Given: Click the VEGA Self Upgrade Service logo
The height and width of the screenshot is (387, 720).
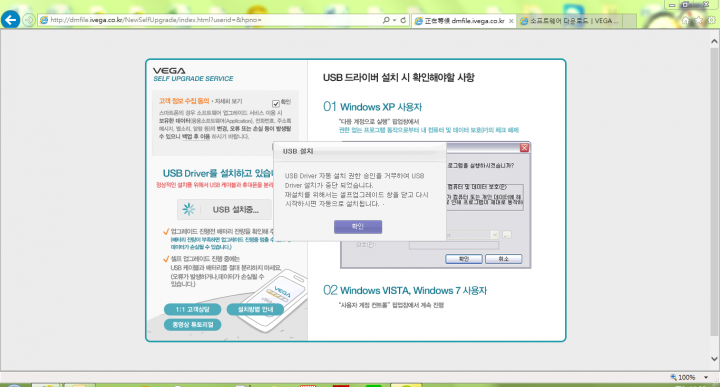Looking at the screenshot, I should [193, 74].
